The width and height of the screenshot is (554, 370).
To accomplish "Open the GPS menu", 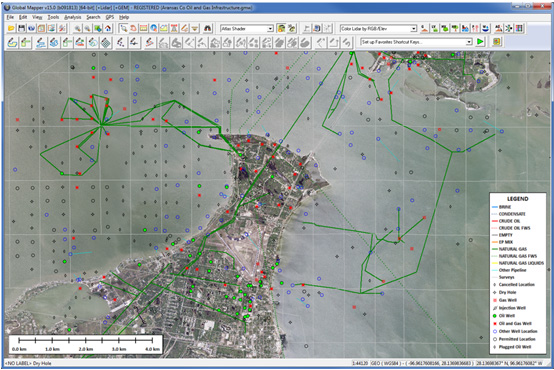I will click(110, 17).
